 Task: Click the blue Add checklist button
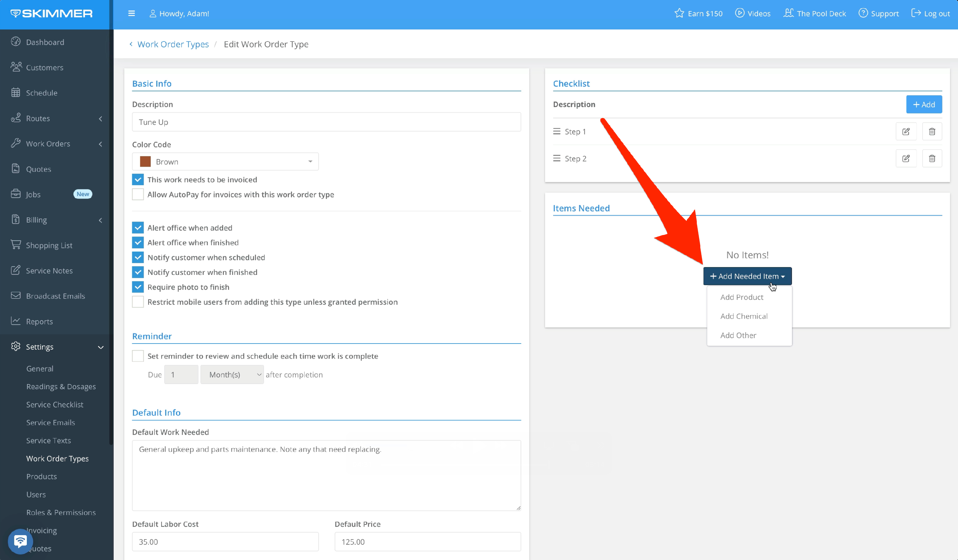click(x=924, y=104)
